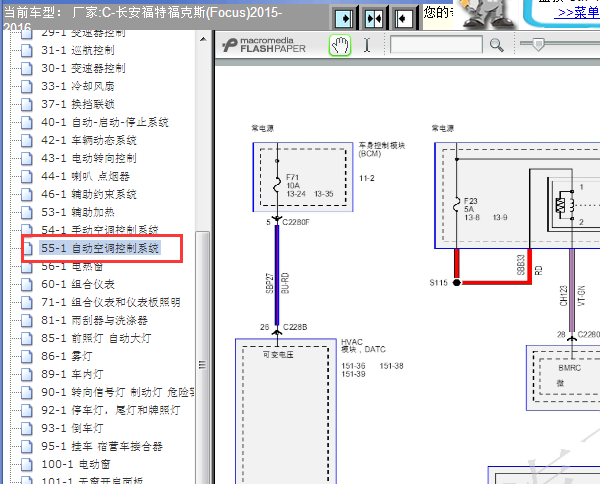The width and height of the screenshot is (600, 484).
Task: Click the SBP27 wire label
Action: point(269,283)
